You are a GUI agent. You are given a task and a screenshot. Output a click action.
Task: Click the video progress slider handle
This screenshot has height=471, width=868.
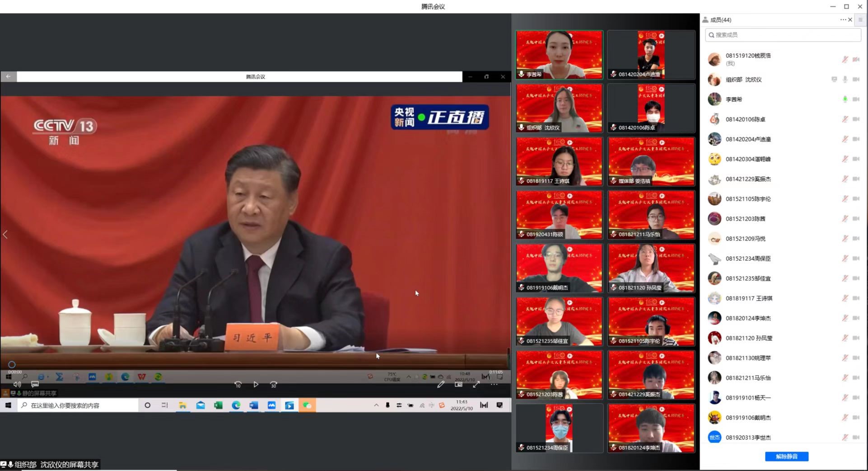12,364
